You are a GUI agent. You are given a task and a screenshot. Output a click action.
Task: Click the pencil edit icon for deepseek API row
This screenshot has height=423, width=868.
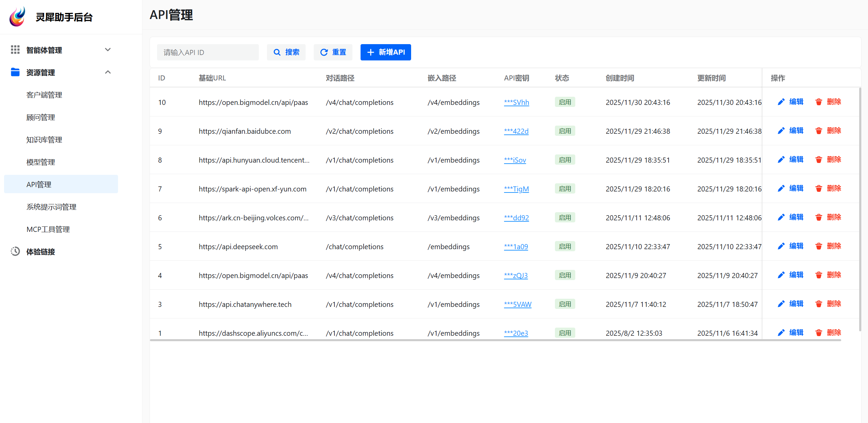[x=781, y=246]
